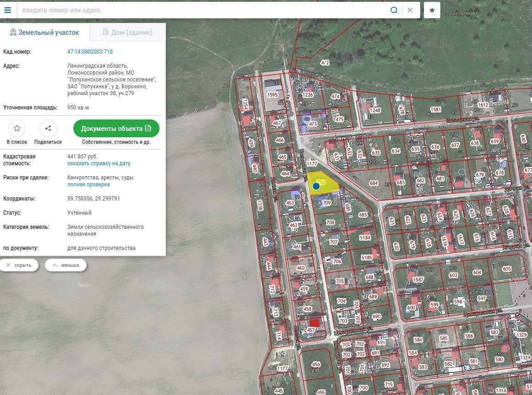Click the blue marker on parcel 710

(316, 186)
